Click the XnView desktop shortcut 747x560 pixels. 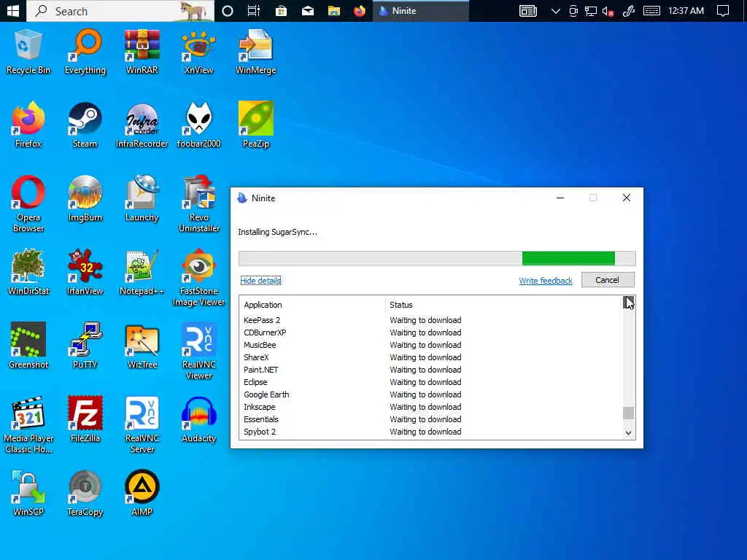[x=198, y=52]
